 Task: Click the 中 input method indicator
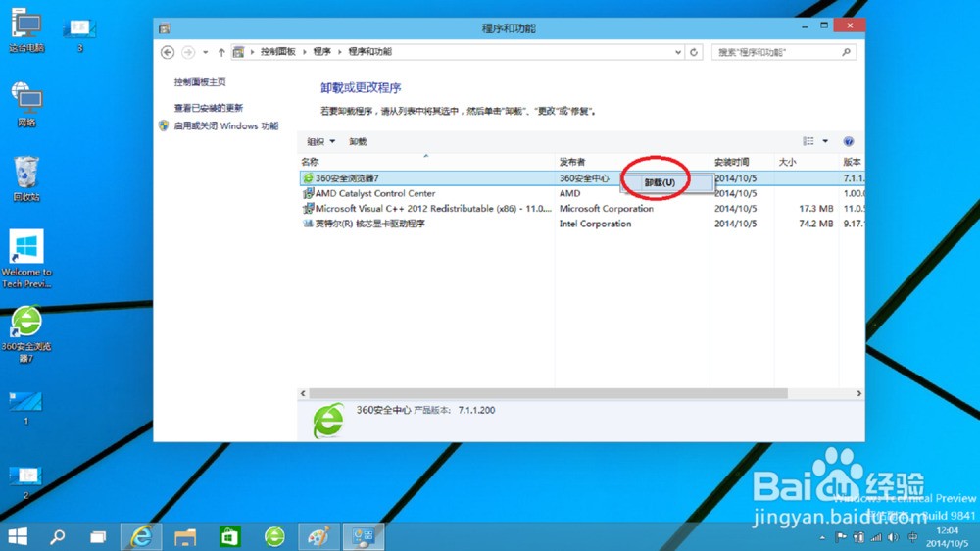point(912,537)
